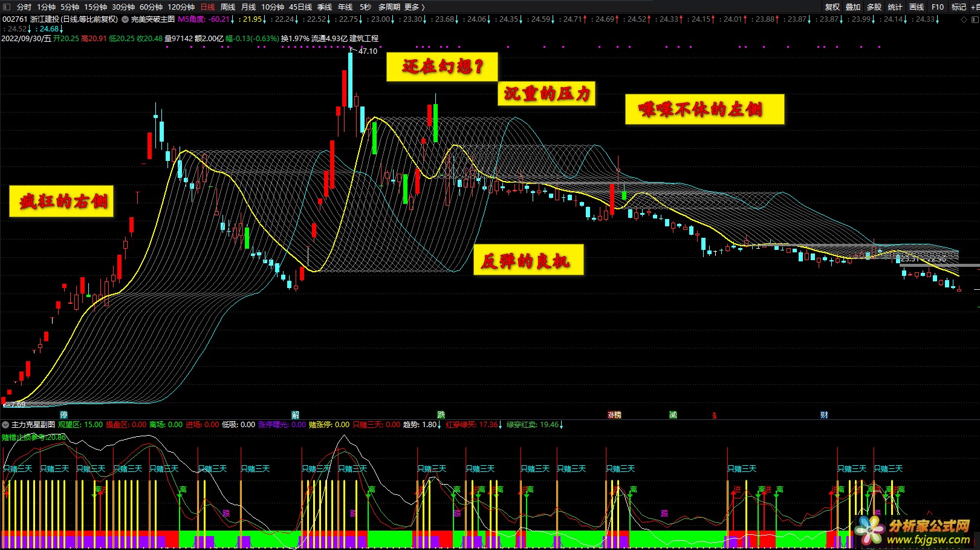Click the 完美突破主图 indicator name

(153, 19)
